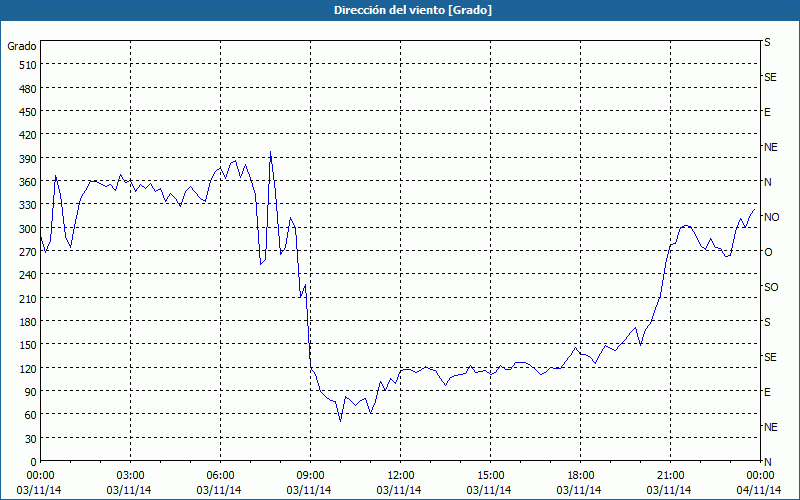Click the 15:00 time axis label
800x500 pixels.
pyautogui.click(x=490, y=476)
